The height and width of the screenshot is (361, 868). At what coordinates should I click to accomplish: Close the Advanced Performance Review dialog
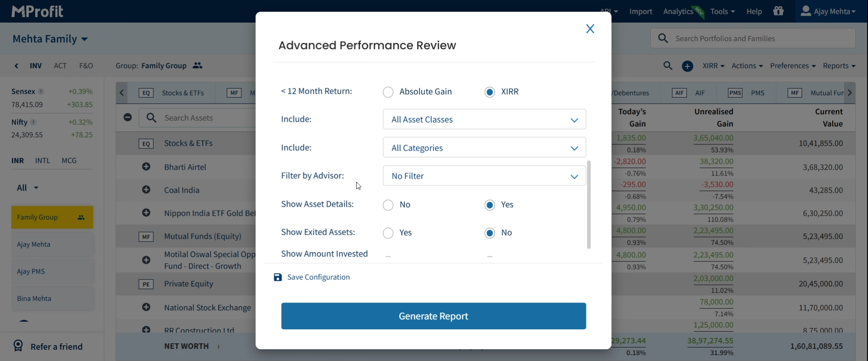590,29
